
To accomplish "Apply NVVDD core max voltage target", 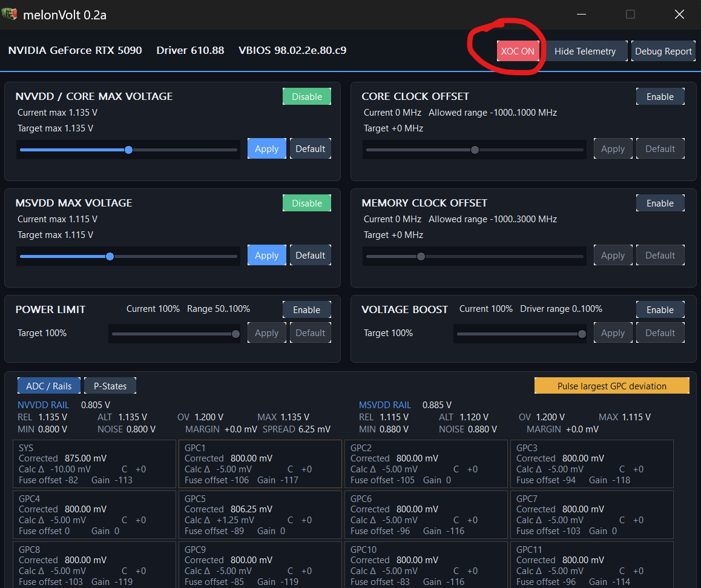I will click(x=267, y=148).
